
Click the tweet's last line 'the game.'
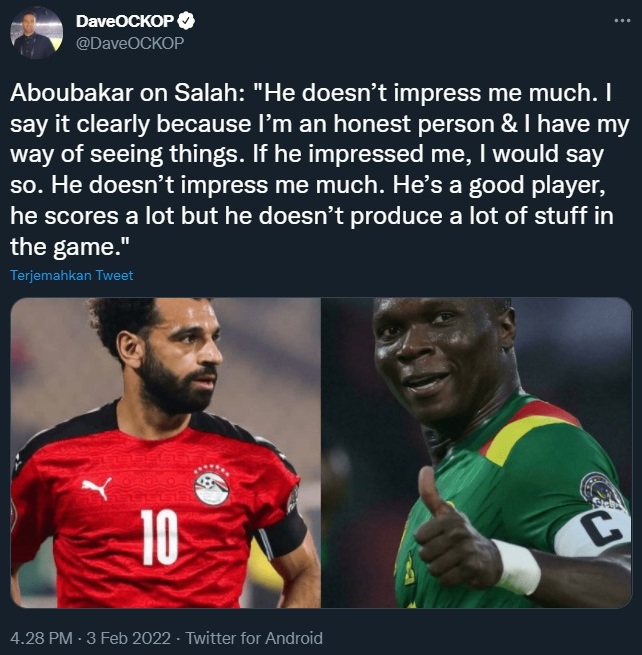point(70,246)
